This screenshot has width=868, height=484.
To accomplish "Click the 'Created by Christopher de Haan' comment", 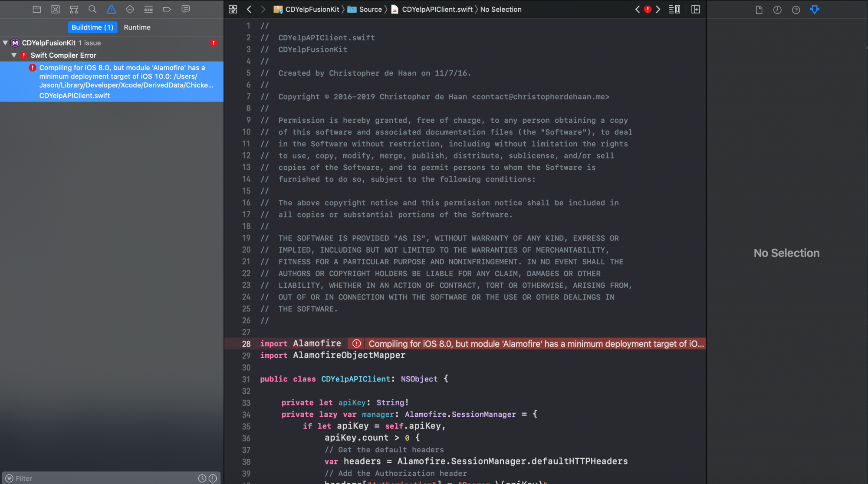I will [x=375, y=73].
